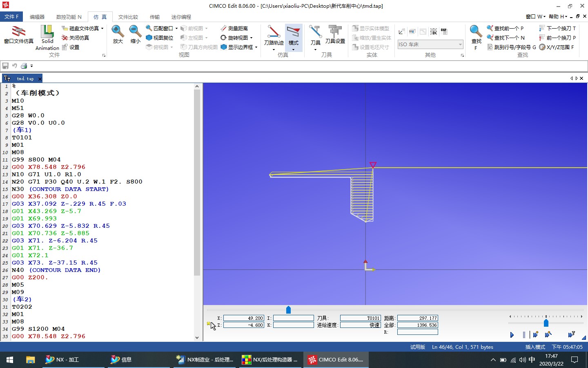Click X coordinate field showing 49.200
This screenshot has width=588, height=368.
tap(244, 318)
